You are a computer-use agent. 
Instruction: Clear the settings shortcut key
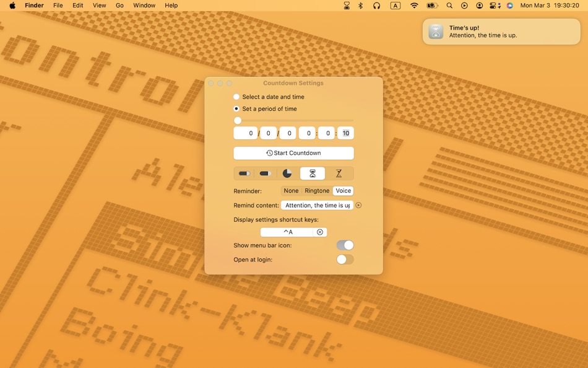coord(320,232)
